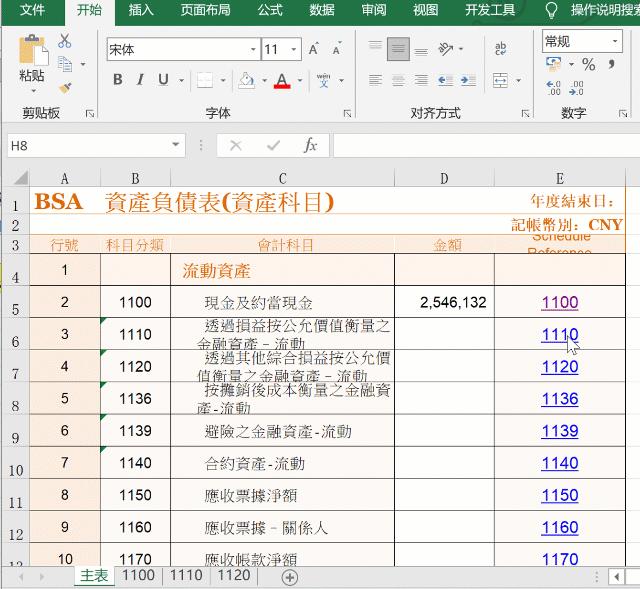640x589 pixels.
Task: Click the Cut scissors icon
Action: point(64,41)
